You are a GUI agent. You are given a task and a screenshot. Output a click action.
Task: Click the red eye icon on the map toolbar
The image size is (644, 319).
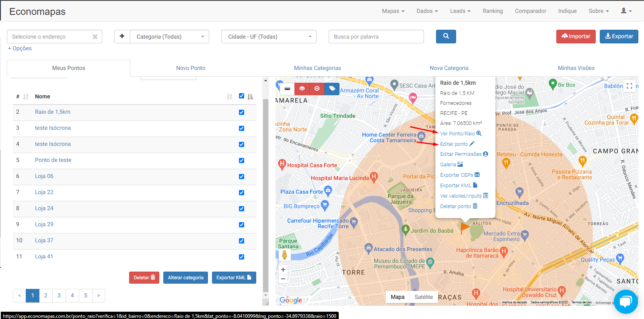302,88
